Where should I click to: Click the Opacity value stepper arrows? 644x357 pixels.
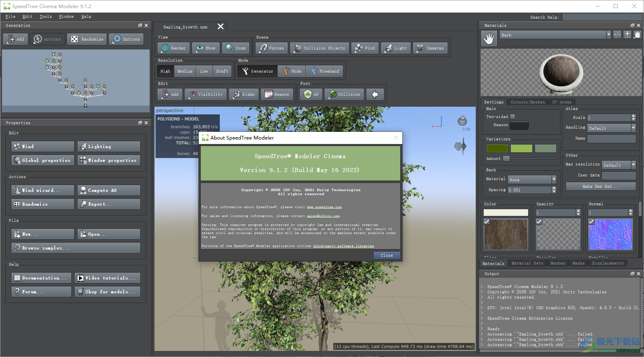[x=578, y=213]
